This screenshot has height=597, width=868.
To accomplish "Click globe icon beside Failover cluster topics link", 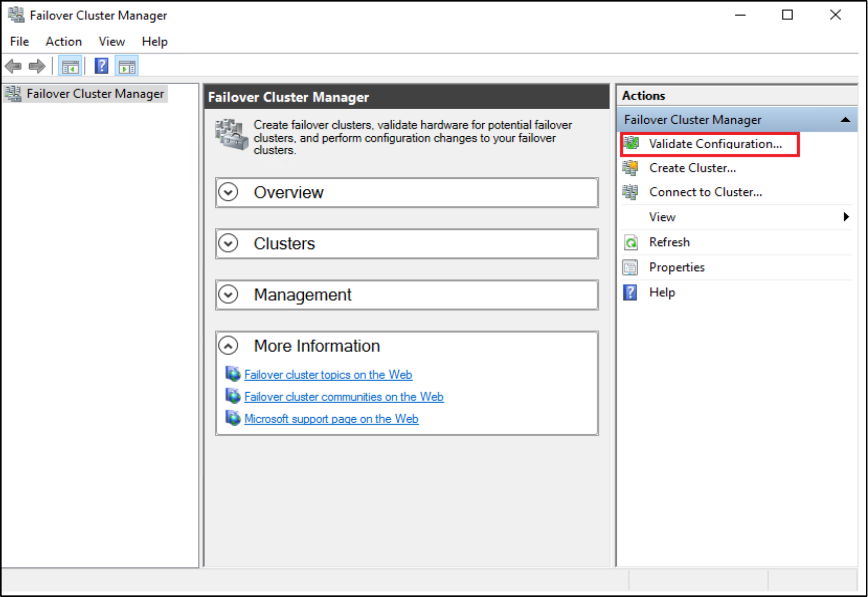I will coord(234,373).
